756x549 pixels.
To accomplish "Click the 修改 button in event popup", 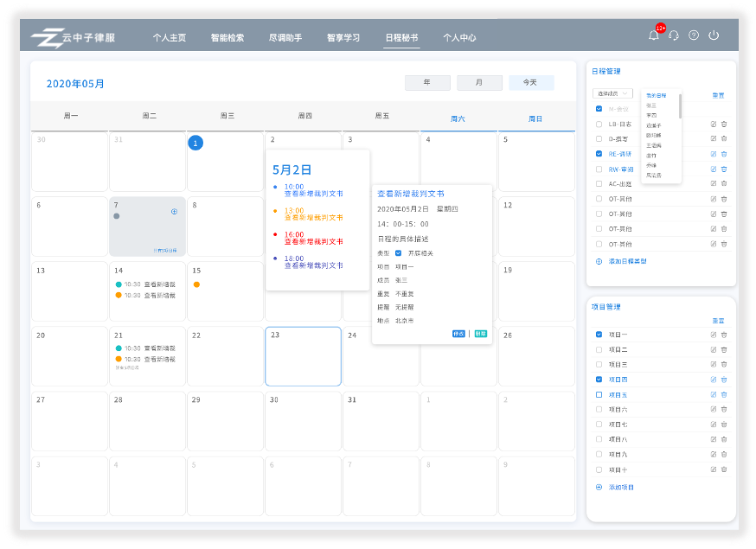I will (458, 334).
